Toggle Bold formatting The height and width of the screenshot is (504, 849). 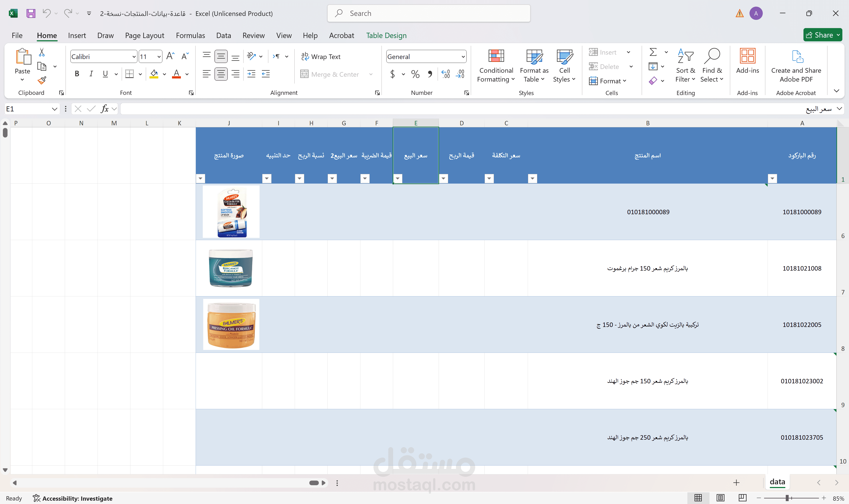pyautogui.click(x=77, y=74)
